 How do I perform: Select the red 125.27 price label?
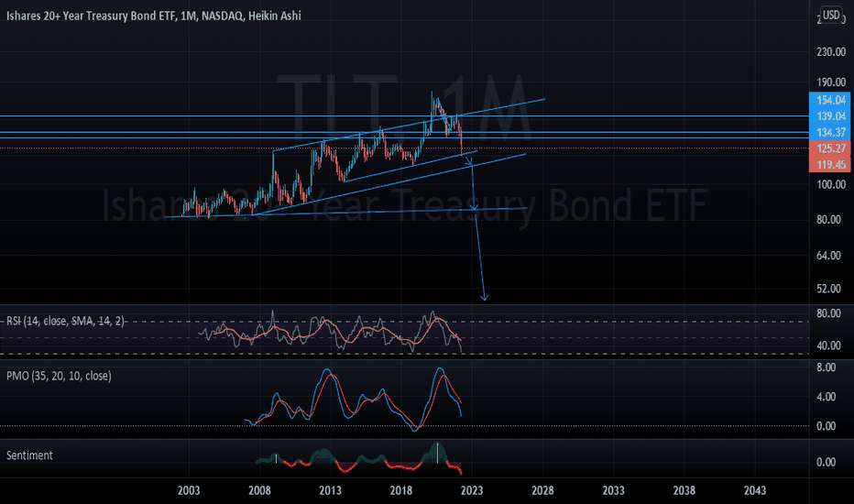(830, 148)
